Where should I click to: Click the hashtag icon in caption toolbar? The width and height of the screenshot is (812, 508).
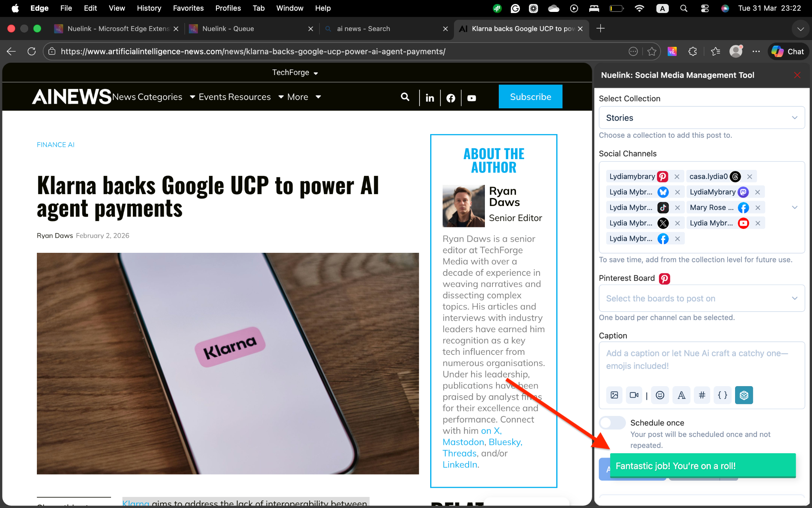pos(702,395)
